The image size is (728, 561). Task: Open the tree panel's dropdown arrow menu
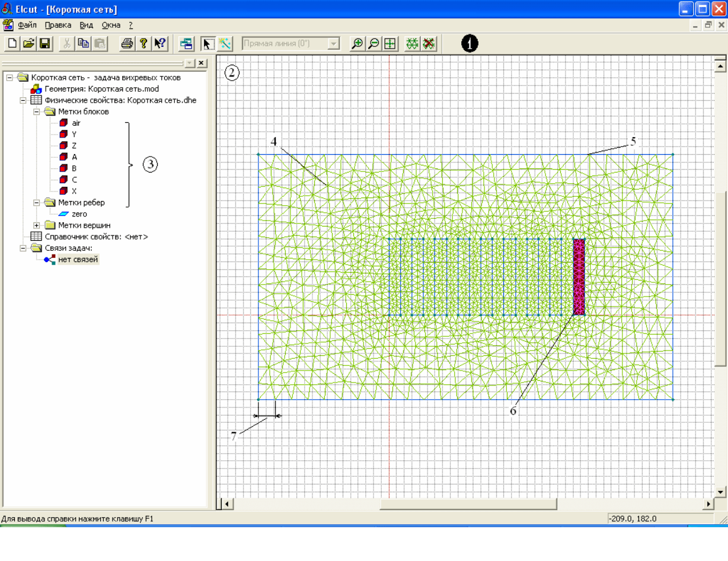189,63
